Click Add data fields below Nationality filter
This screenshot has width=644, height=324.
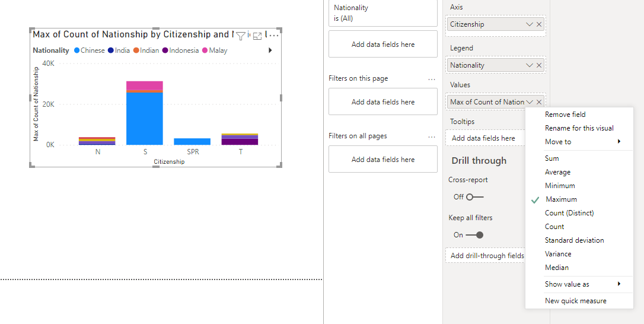[383, 44]
